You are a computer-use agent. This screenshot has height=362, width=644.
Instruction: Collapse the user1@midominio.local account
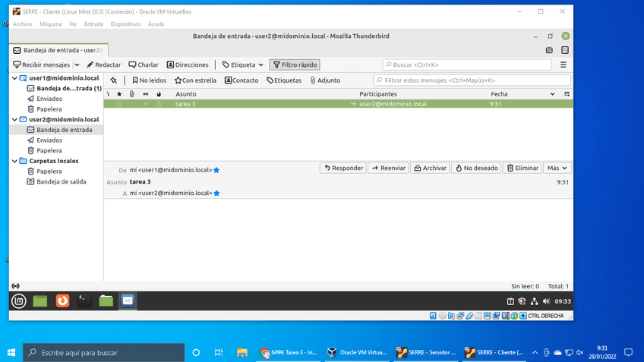(14, 78)
